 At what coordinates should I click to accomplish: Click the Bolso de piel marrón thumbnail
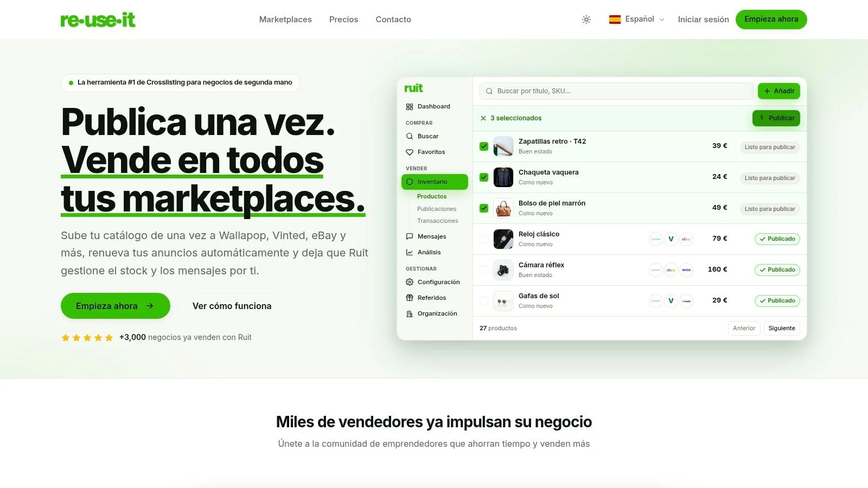coord(503,208)
